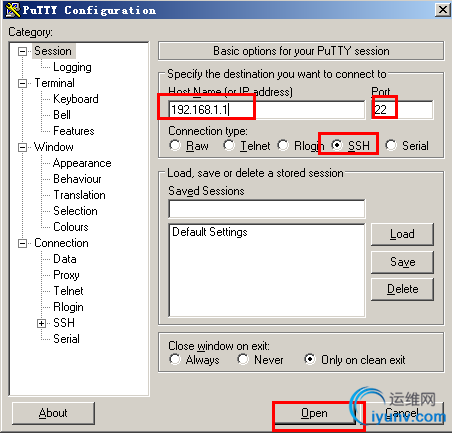The height and width of the screenshot is (433, 452).
Task: Collapse the Window tree node
Action: [22, 147]
